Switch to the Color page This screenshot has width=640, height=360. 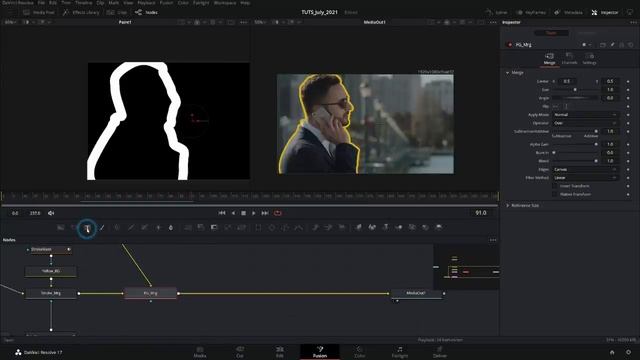click(359, 352)
